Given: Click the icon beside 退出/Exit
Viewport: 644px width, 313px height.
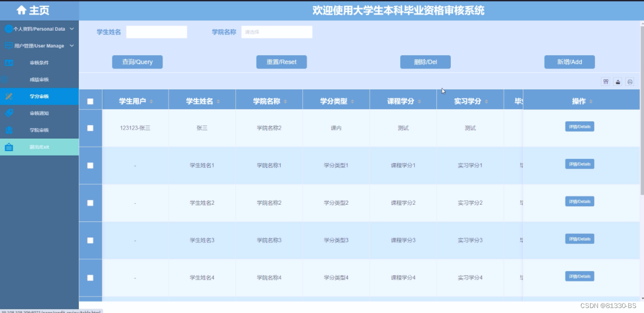Looking at the screenshot, I should [x=9, y=147].
